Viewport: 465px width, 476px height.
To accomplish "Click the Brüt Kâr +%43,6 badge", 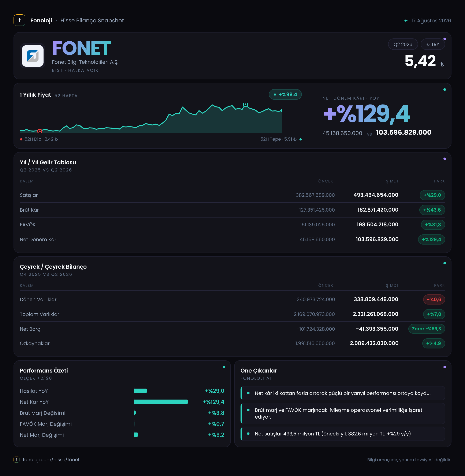I will pos(432,210).
